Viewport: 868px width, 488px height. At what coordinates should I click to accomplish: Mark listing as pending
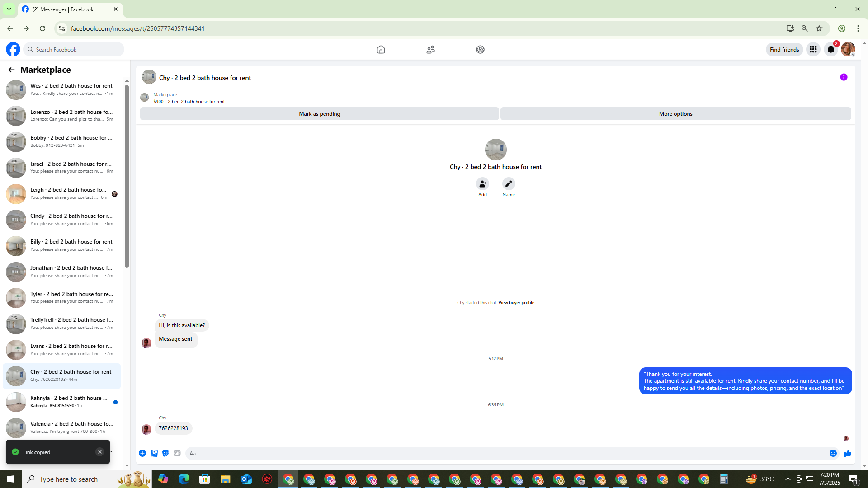(x=319, y=114)
